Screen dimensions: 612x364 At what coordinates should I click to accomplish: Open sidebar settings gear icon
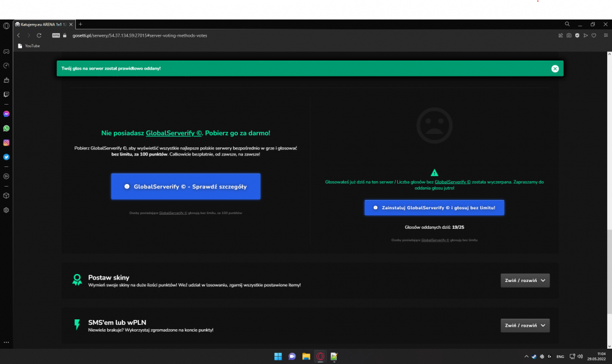click(x=6, y=210)
